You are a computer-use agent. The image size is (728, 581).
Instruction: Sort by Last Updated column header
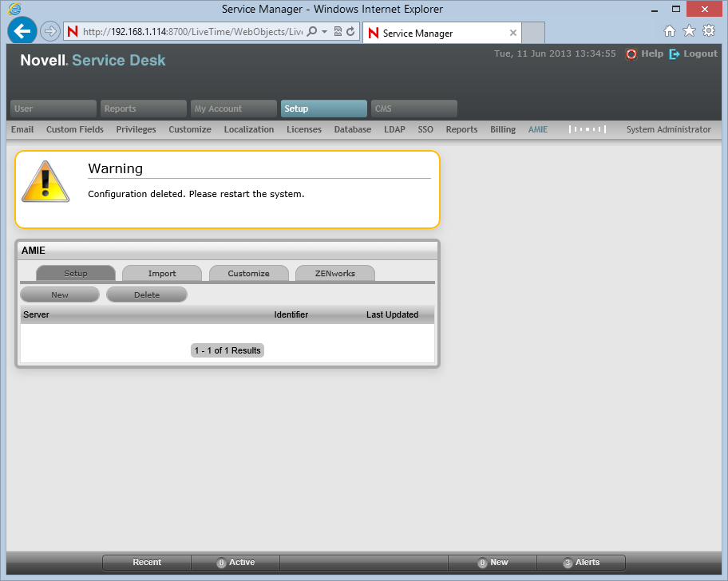392,314
